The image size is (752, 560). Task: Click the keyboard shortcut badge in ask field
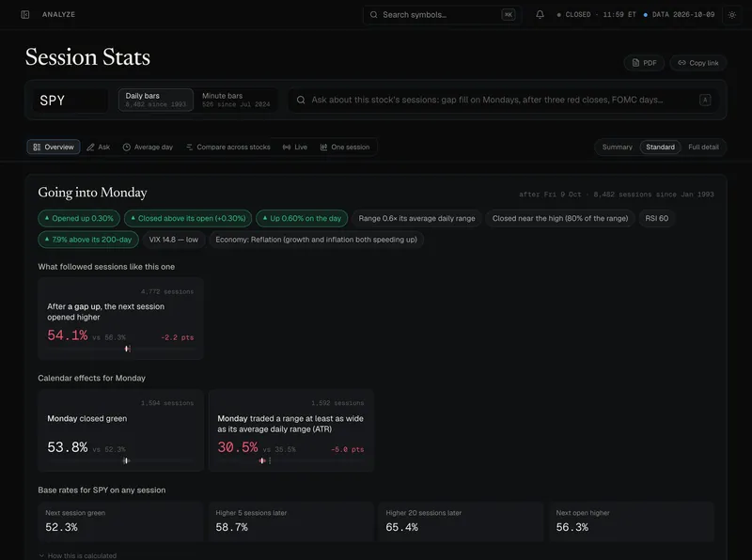[704, 100]
